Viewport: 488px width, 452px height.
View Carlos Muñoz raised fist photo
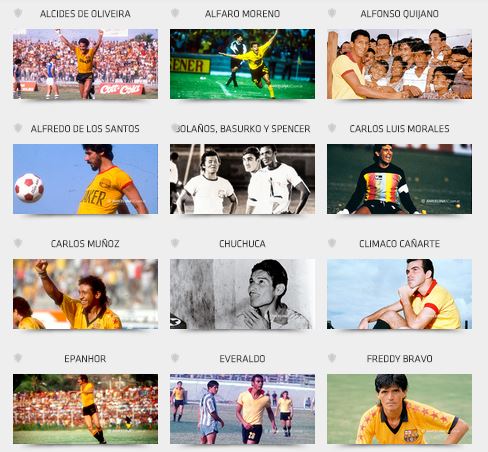pos(85,294)
